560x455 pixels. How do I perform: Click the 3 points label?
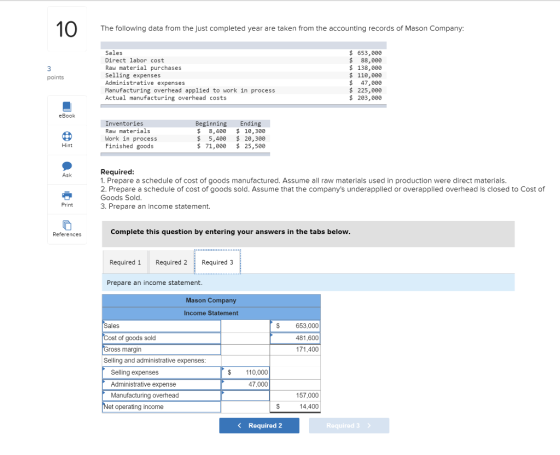point(55,73)
